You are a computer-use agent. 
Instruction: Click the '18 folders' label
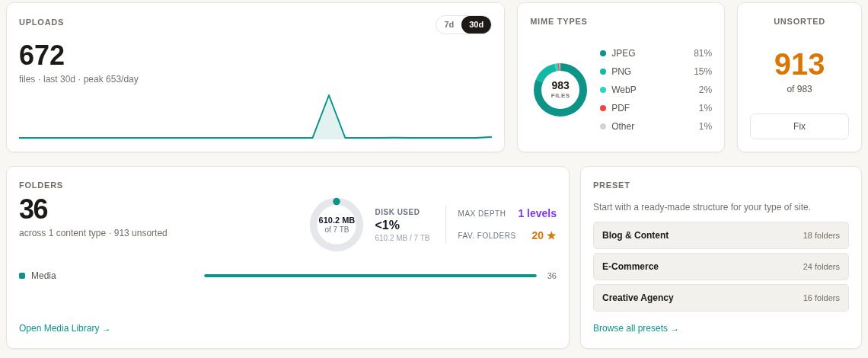tap(821, 235)
